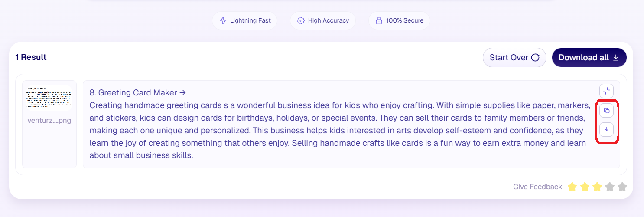The width and height of the screenshot is (644, 217).
Task: Copy the extracted text to clipboard
Action: (x=606, y=111)
